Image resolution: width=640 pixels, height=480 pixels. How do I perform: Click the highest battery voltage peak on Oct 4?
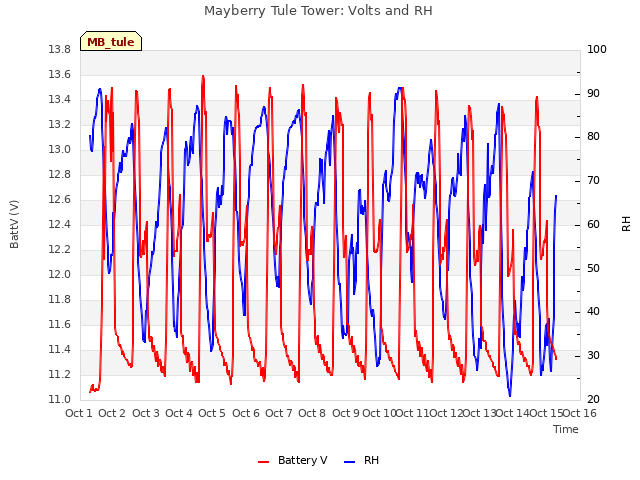[x=203, y=76]
